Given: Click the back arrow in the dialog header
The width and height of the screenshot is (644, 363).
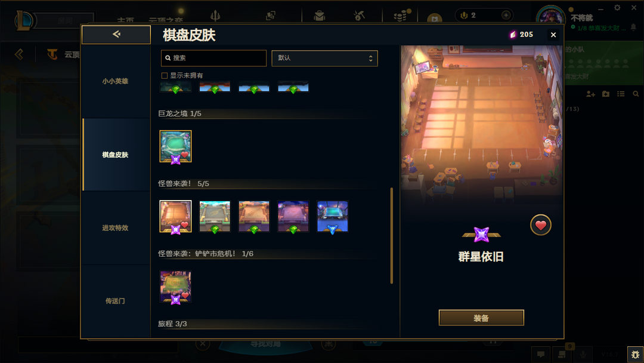Looking at the screenshot, I should coord(116,34).
